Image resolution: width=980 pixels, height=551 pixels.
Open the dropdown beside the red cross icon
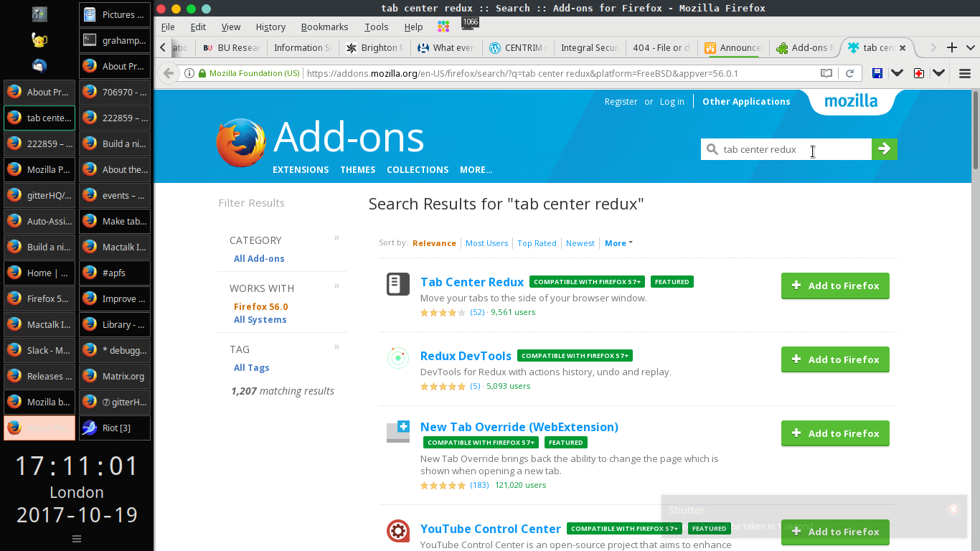click(x=938, y=73)
